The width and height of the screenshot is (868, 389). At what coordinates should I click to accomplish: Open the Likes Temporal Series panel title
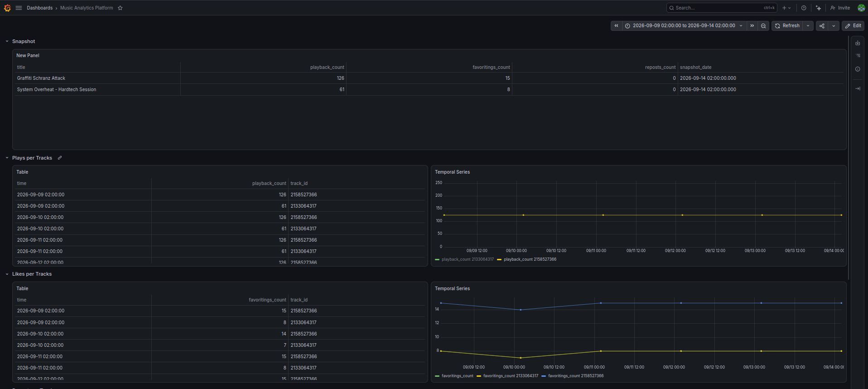click(452, 288)
